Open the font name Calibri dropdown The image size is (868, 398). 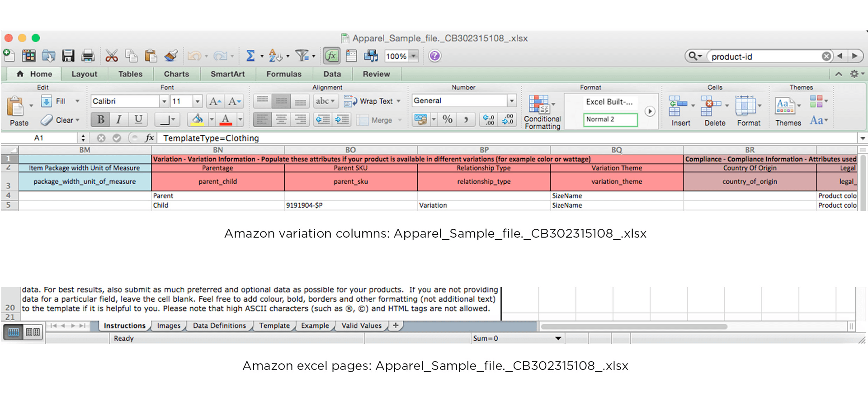[x=165, y=101]
